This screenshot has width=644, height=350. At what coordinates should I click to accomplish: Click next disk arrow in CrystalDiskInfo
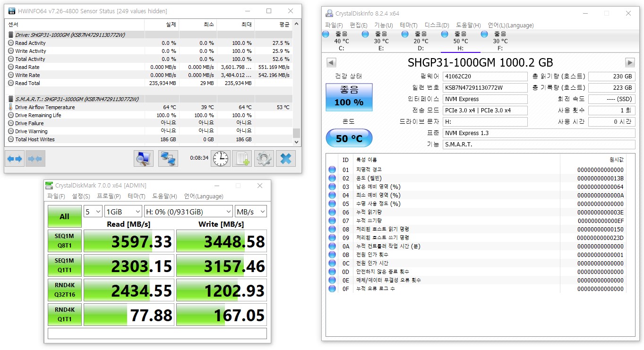630,62
